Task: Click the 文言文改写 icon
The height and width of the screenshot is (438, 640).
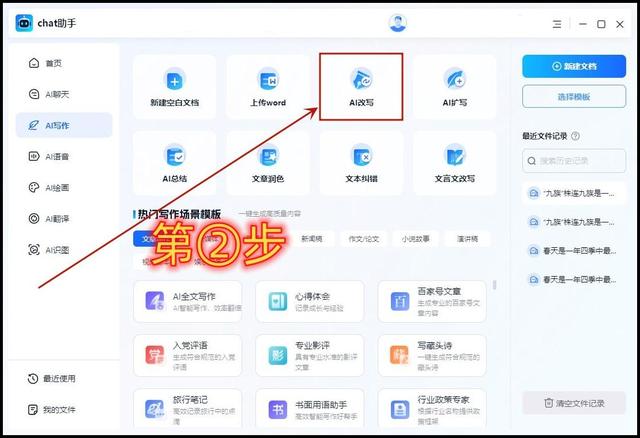Action: (454, 156)
